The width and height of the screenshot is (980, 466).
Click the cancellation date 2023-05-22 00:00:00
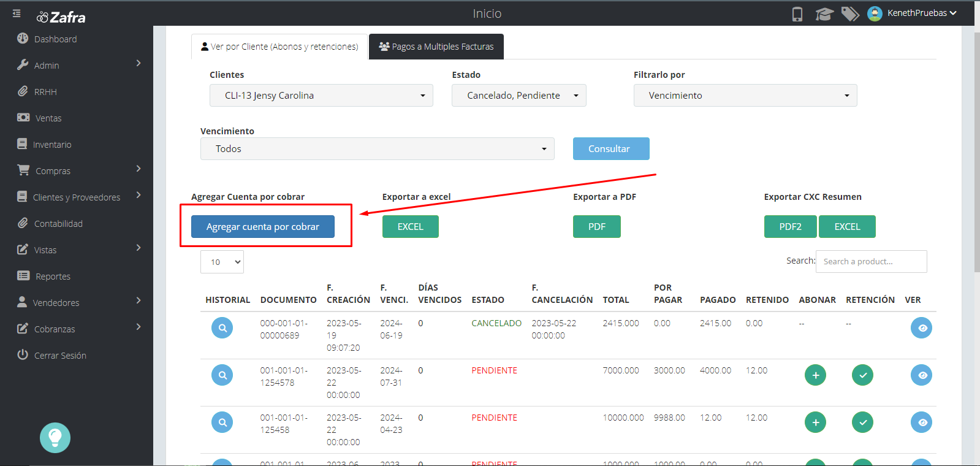pyautogui.click(x=554, y=329)
